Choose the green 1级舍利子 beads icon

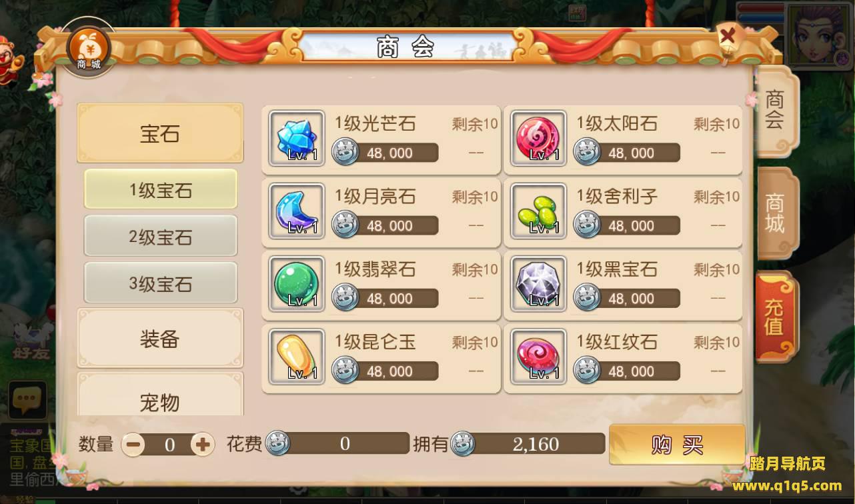(x=539, y=211)
